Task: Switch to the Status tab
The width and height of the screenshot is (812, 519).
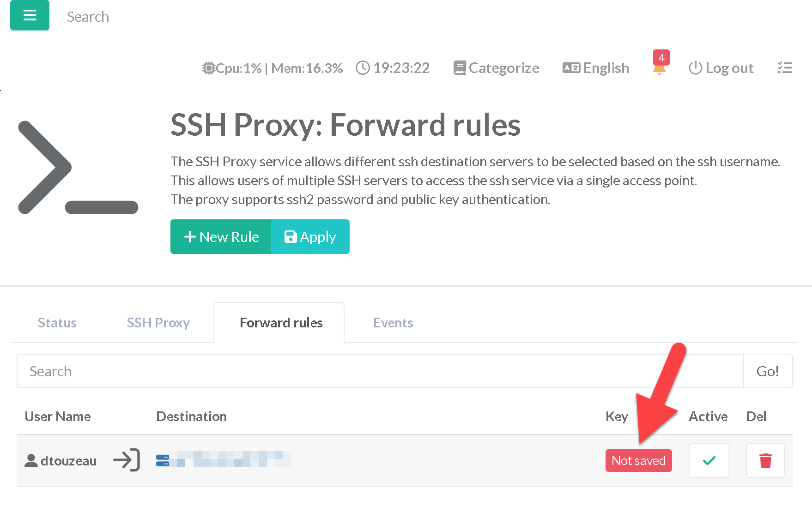Action: (57, 323)
